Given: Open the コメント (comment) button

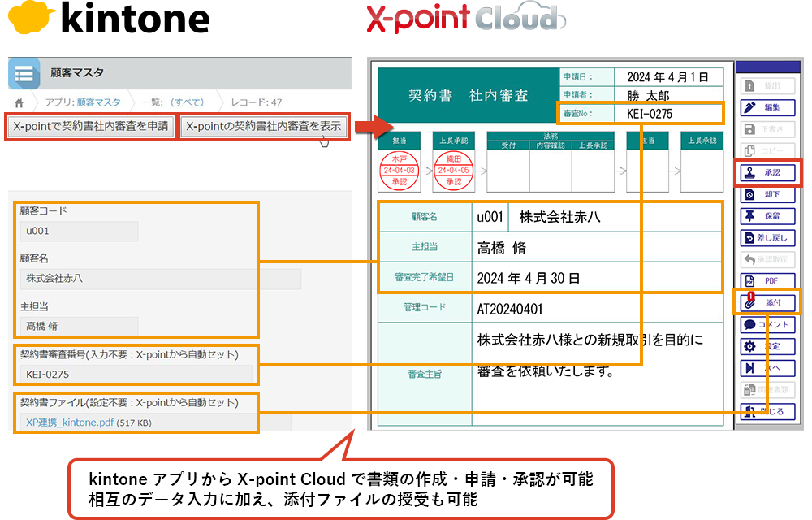Looking at the screenshot, I should point(767,325).
